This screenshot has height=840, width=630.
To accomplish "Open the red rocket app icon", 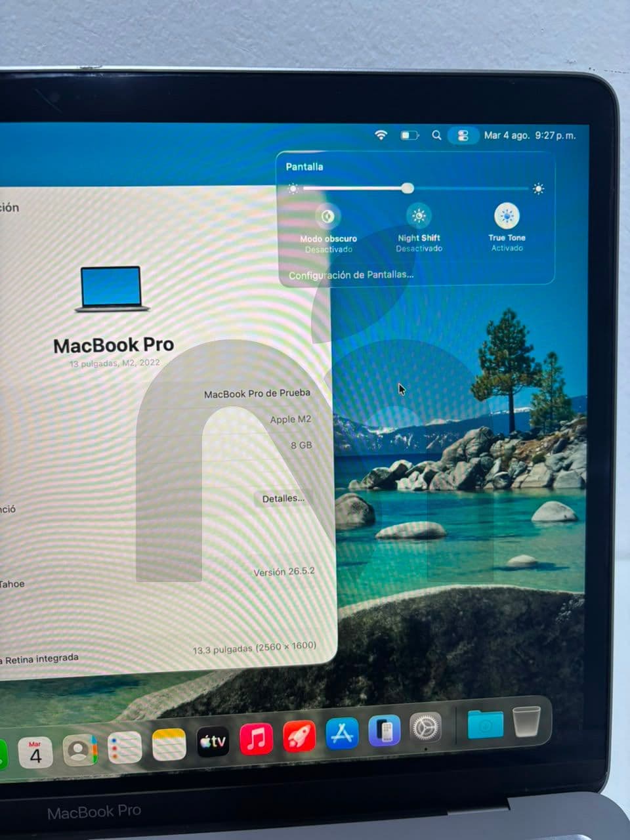I will pyautogui.click(x=299, y=737).
